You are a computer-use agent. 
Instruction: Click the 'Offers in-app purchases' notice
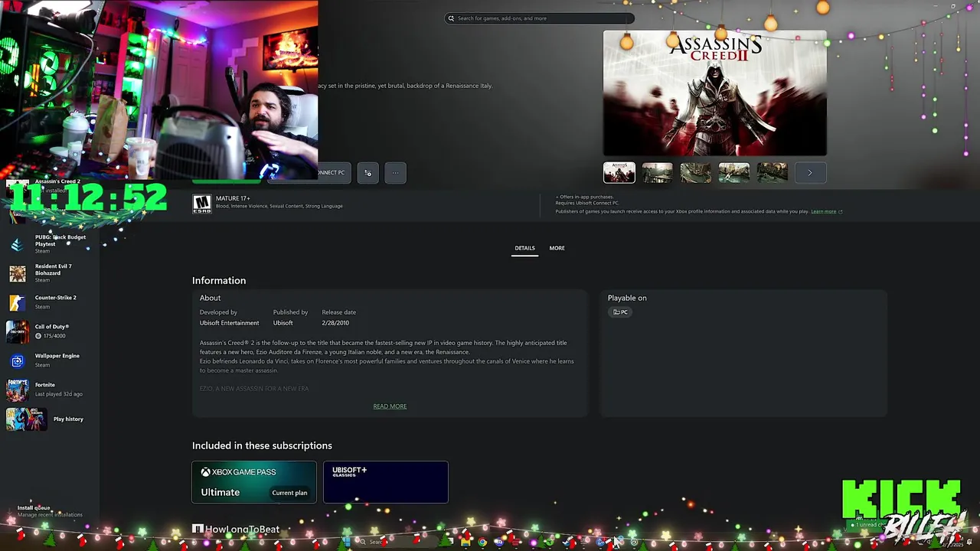tap(584, 197)
